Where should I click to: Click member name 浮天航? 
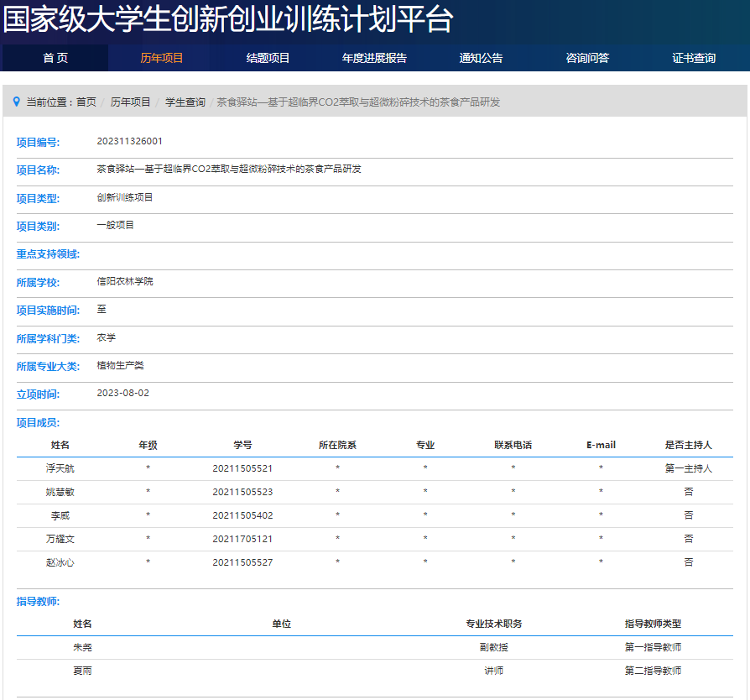(x=60, y=468)
